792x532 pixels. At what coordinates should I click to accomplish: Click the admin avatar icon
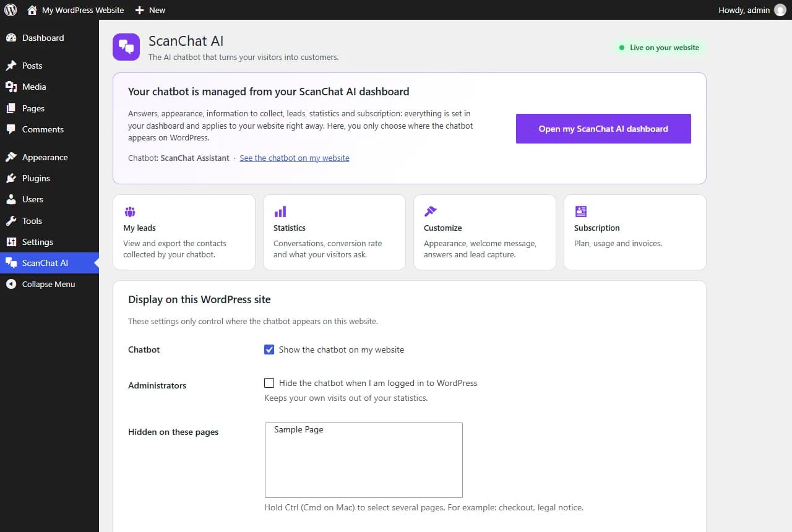[780, 10]
